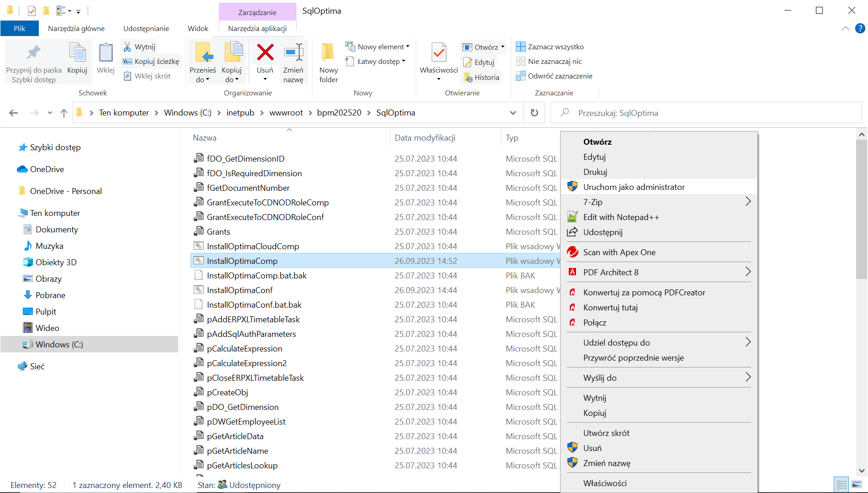868x493 pixels.
Task: Click the Refresh address bar button
Action: click(534, 113)
